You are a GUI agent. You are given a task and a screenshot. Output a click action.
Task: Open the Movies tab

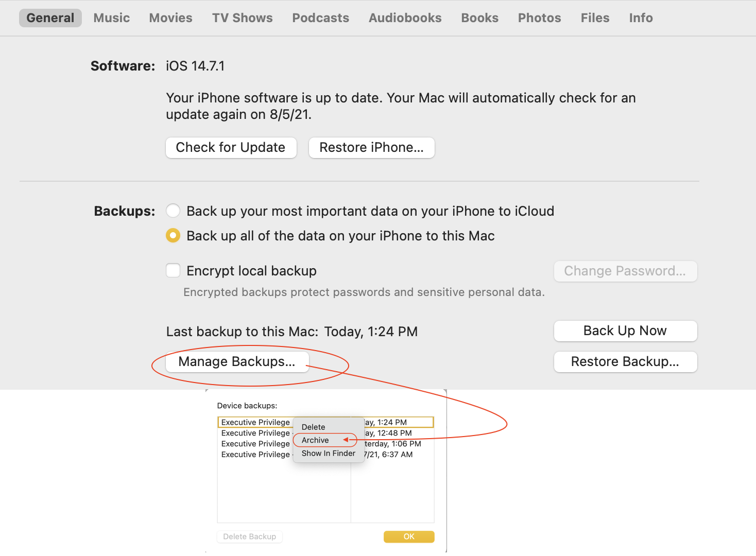pyautogui.click(x=170, y=18)
